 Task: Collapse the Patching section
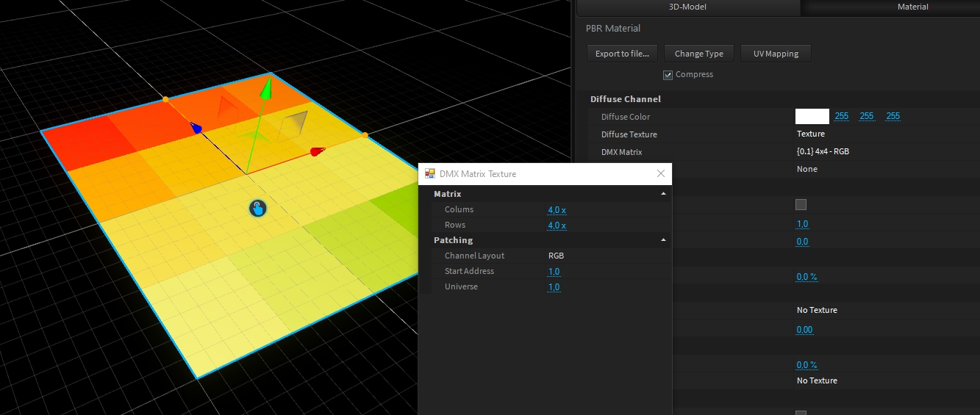663,240
